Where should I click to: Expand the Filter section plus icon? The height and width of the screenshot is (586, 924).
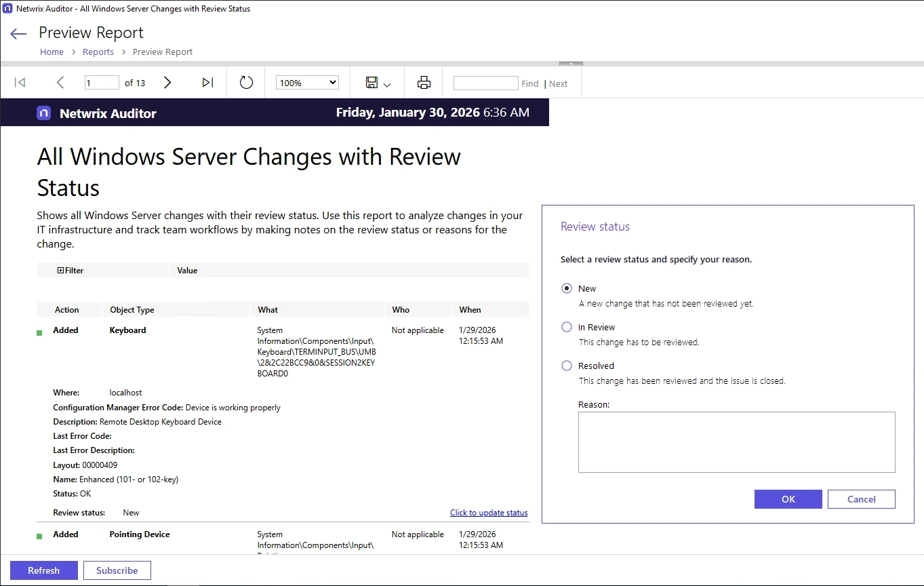coord(60,271)
